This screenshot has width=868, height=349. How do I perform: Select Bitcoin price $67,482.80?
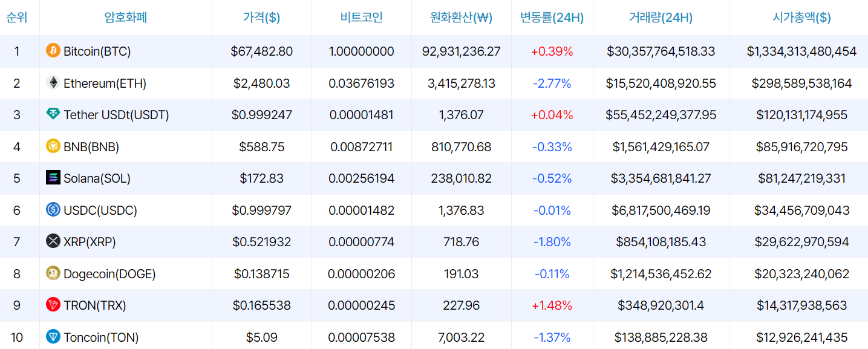tap(261, 51)
